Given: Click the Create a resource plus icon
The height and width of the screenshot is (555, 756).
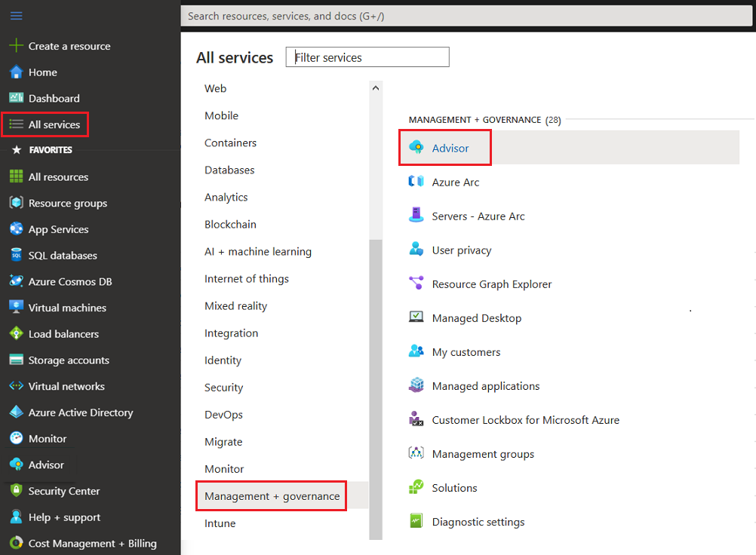Looking at the screenshot, I should [x=16, y=45].
